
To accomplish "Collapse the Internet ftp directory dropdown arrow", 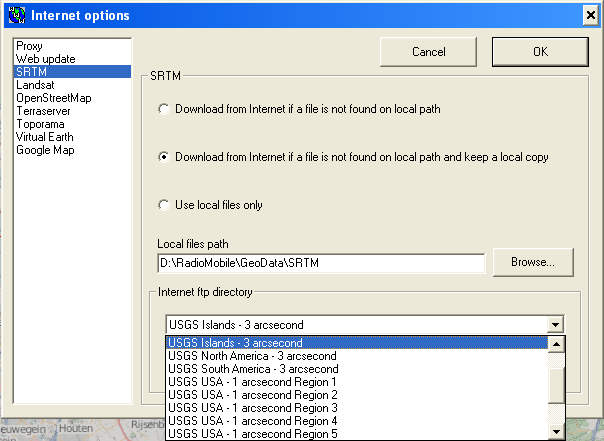I will tap(555, 325).
